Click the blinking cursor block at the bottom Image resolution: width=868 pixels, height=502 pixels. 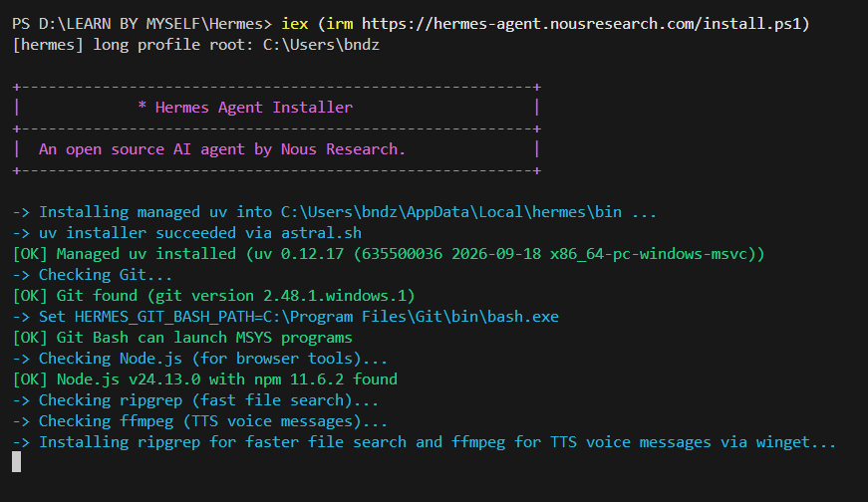17,461
